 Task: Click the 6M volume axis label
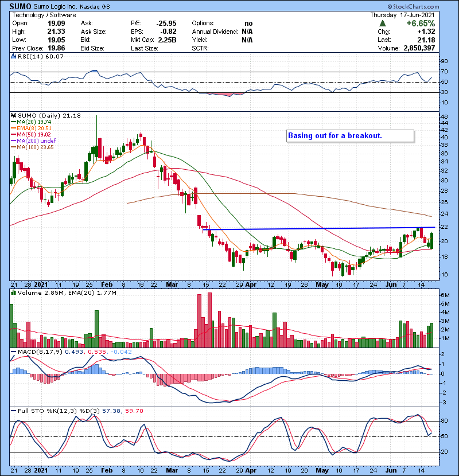(445, 295)
